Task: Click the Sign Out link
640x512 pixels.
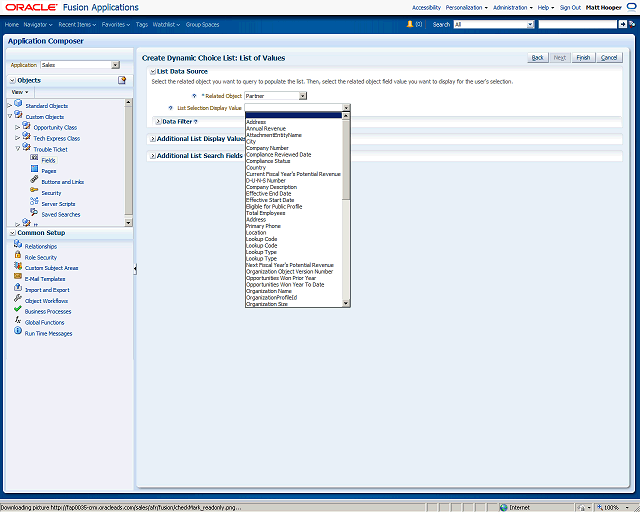Action: tap(570, 7)
